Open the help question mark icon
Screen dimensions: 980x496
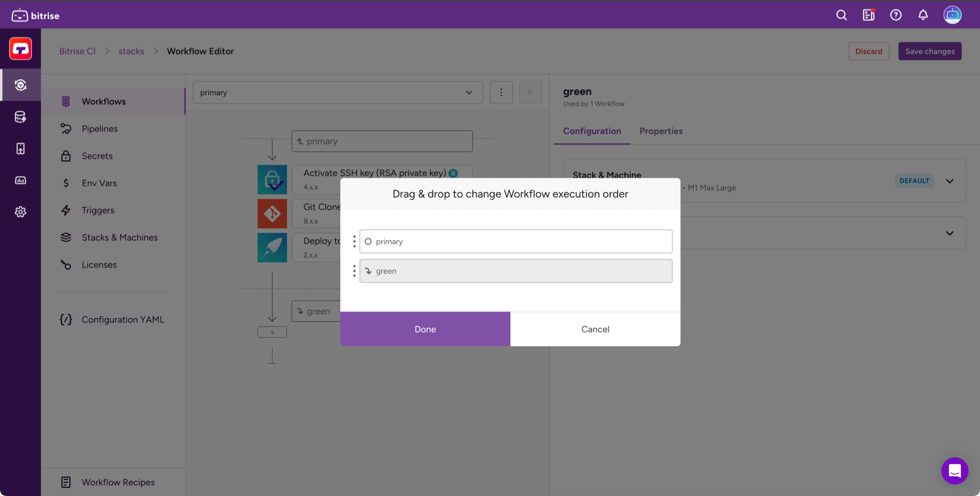coord(896,15)
